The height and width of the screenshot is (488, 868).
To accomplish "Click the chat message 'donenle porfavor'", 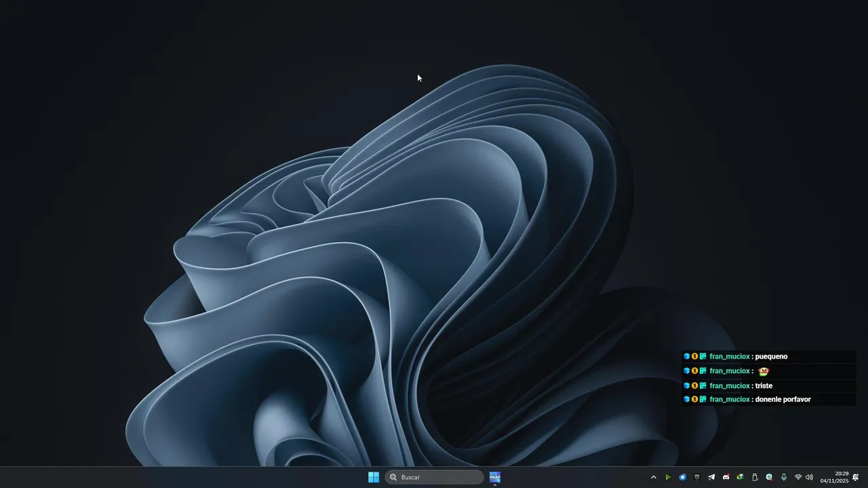I will pos(783,399).
